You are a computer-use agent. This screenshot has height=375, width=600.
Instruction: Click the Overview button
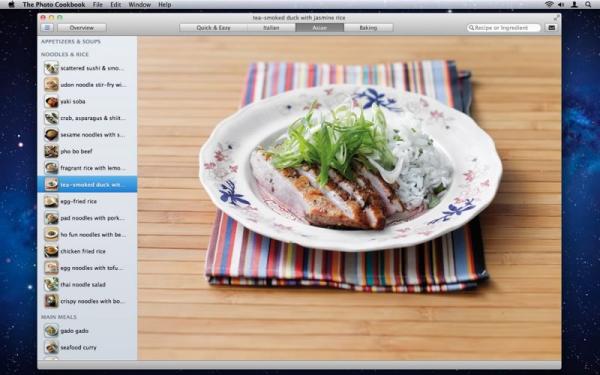[x=82, y=28]
